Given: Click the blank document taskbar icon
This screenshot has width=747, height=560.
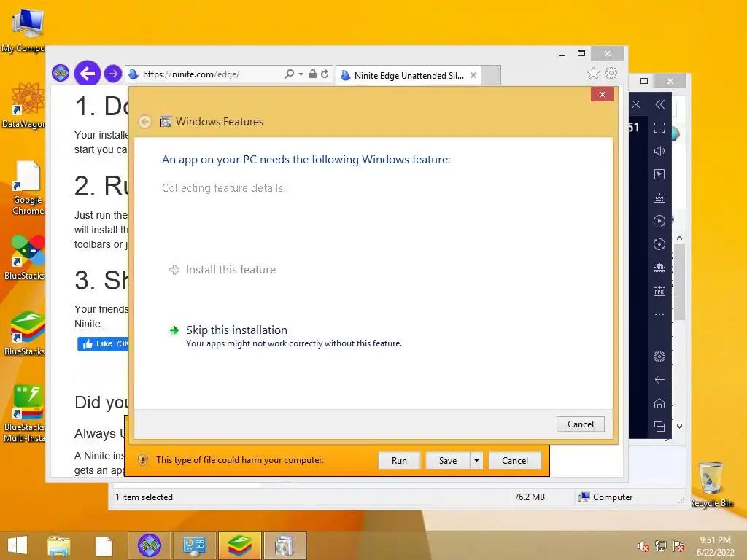Looking at the screenshot, I should pyautogui.click(x=103, y=546).
